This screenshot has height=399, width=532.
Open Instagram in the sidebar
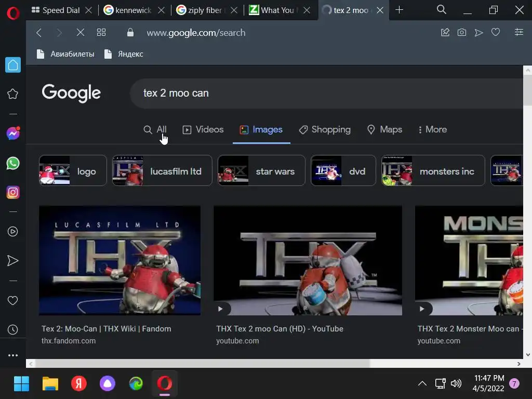(13, 192)
